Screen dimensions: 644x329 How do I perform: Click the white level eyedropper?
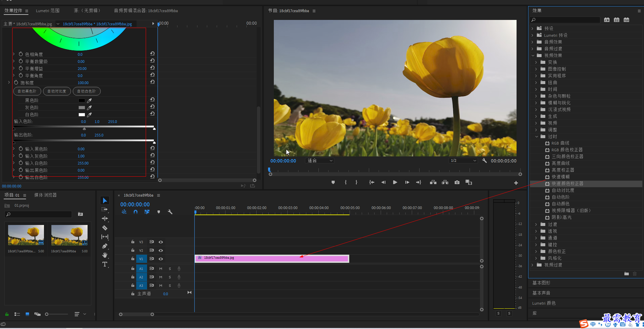[x=90, y=115]
